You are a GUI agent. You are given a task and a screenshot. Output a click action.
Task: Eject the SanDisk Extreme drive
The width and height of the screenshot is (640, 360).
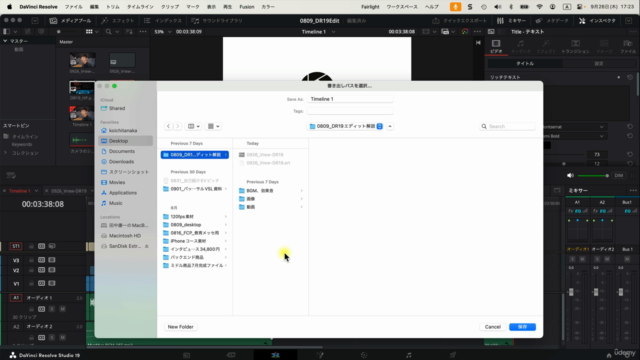click(x=147, y=246)
